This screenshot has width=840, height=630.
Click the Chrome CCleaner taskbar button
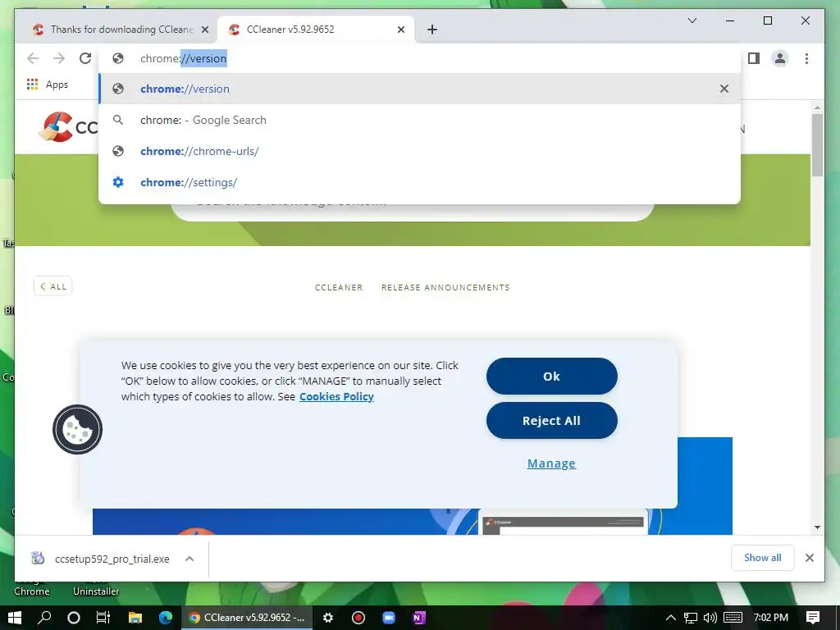247,618
